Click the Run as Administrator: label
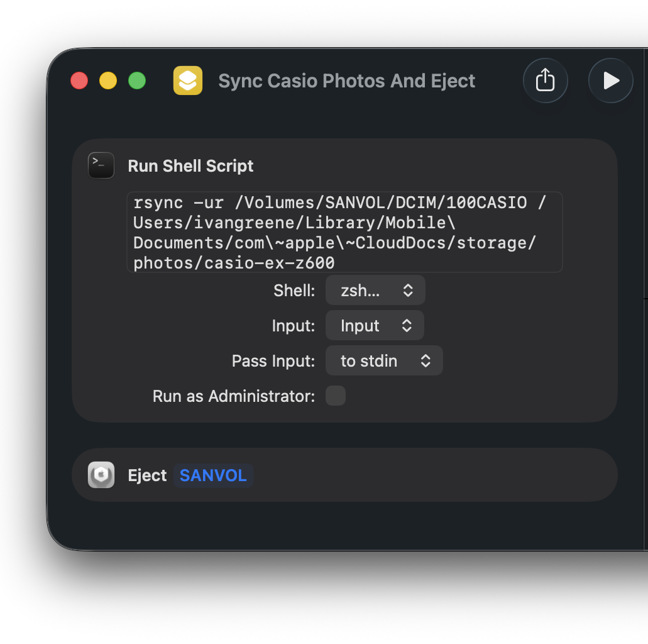Screen dimensions: 648x644 click(x=234, y=396)
